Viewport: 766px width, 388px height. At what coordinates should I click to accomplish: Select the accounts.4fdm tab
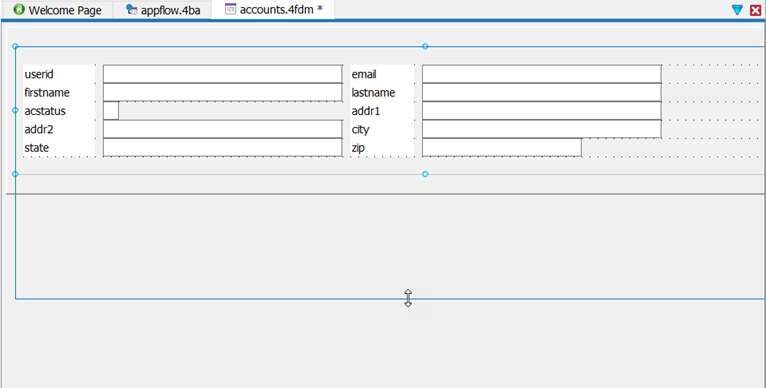pos(274,9)
